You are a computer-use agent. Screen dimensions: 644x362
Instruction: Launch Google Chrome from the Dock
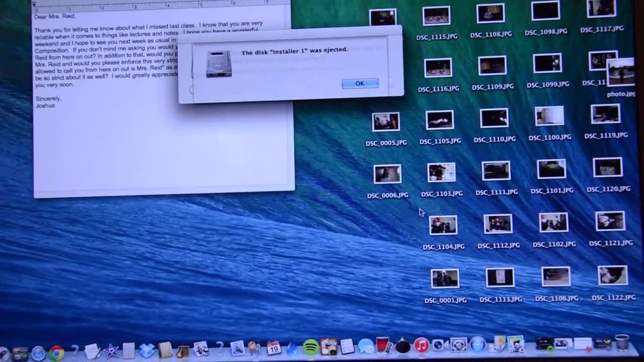coord(56,353)
